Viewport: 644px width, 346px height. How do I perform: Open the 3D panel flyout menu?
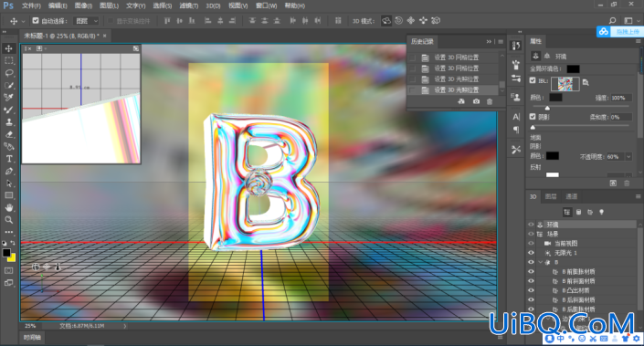(x=638, y=196)
